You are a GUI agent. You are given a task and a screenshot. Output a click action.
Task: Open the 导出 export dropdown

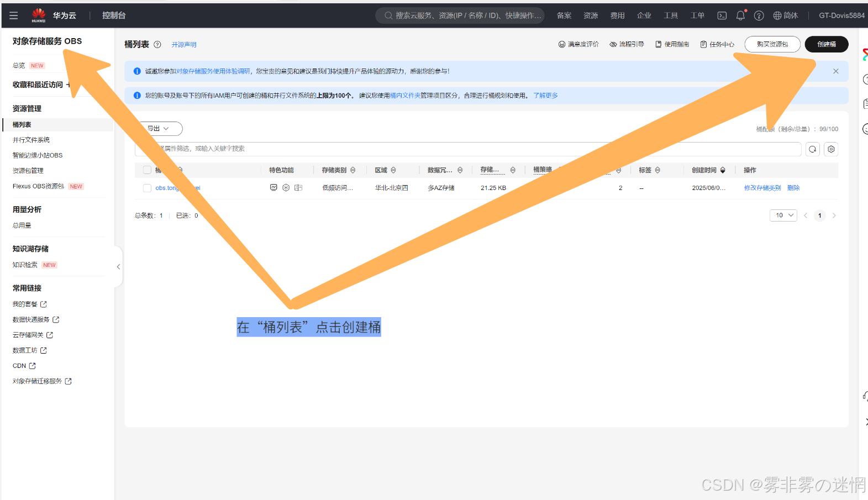(x=159, y=129)
